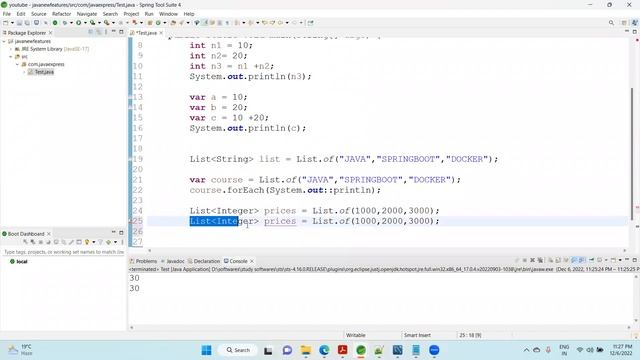Select the local node in Boot Dashboard

19,262
